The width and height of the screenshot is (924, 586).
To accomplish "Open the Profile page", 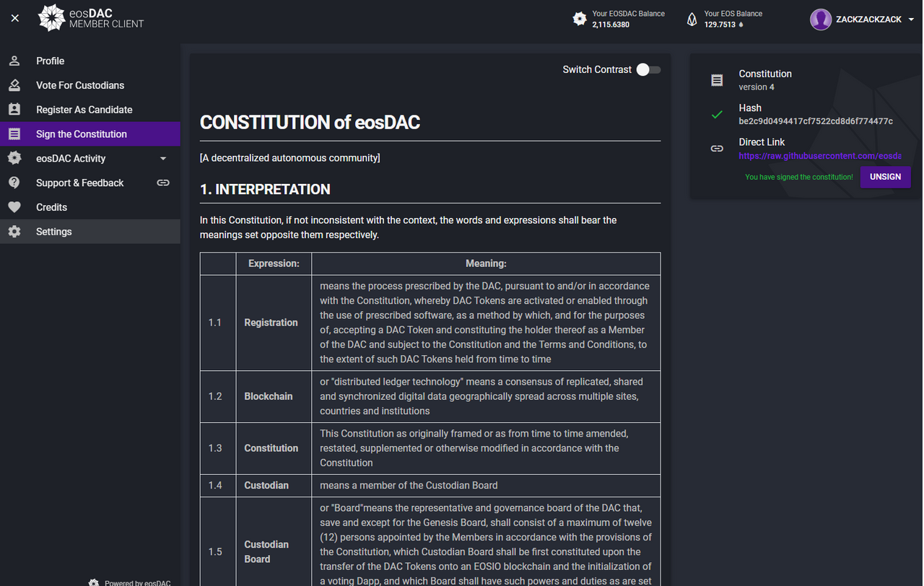I will [90, 61].
